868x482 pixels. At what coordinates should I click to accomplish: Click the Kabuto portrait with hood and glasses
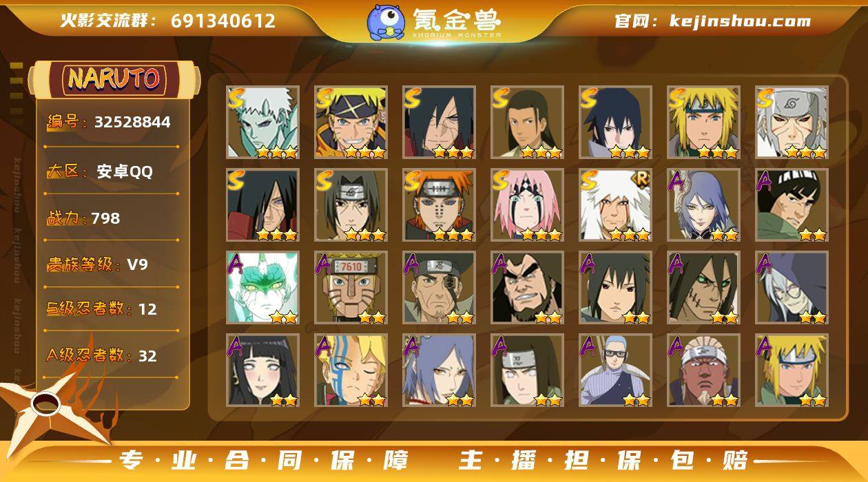pos(792,288)
